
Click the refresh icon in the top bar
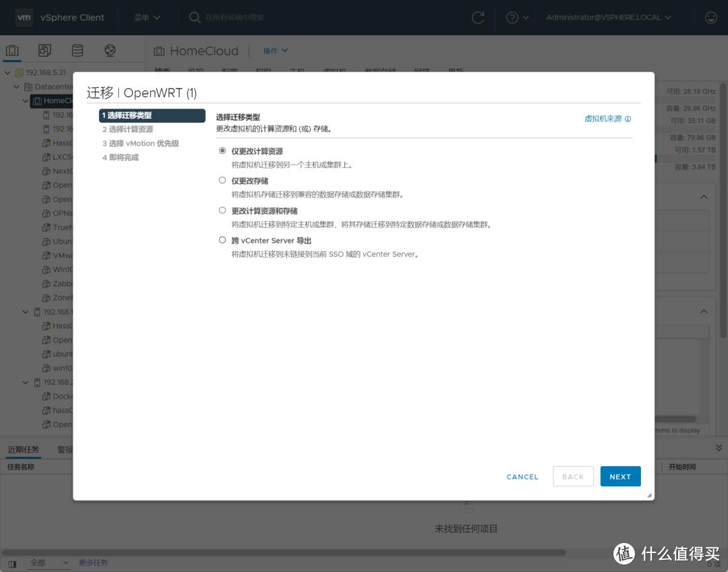(478, 18)
